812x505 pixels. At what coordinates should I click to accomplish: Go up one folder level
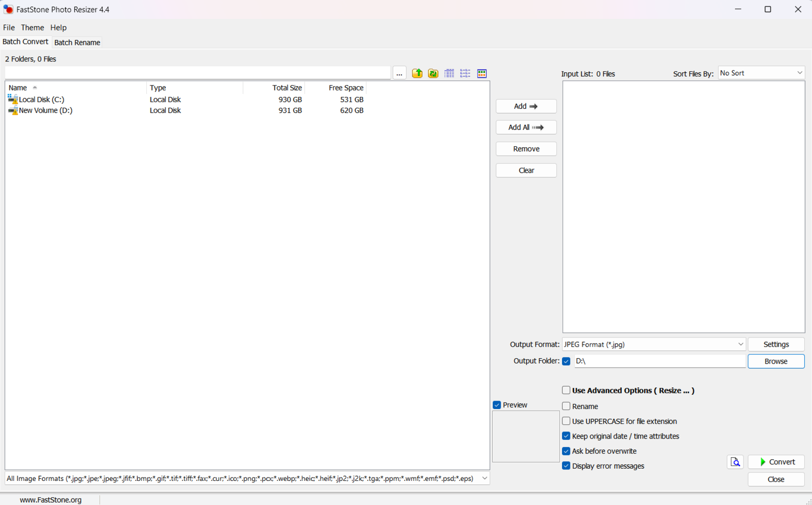pyautogui.click(x=417, y=73)
